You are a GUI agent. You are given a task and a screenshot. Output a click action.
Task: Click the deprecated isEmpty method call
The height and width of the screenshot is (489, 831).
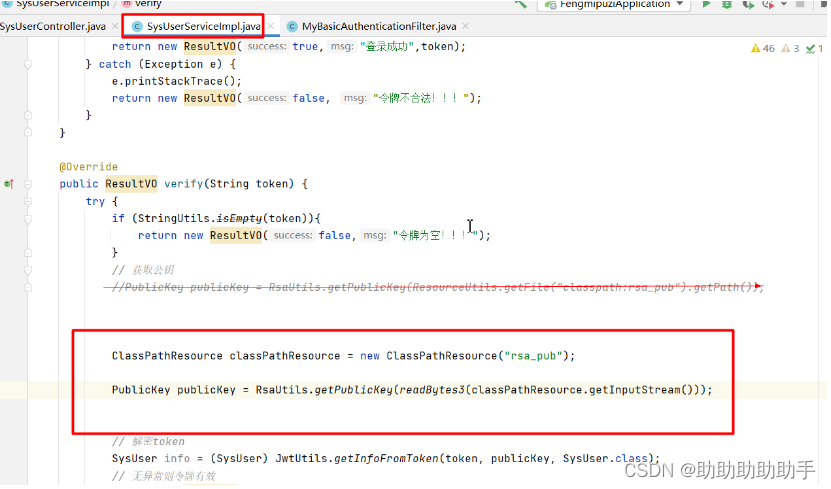point(239,218)
